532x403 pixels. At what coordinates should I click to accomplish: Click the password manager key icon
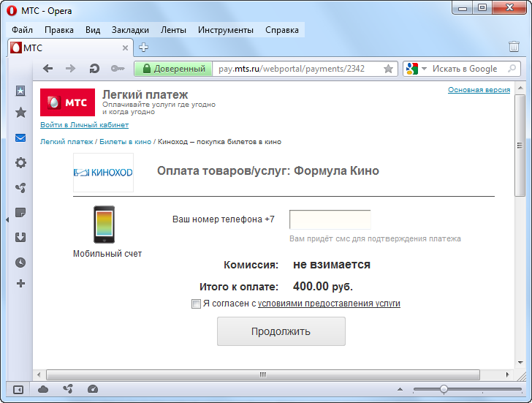(x=118, y=69)
